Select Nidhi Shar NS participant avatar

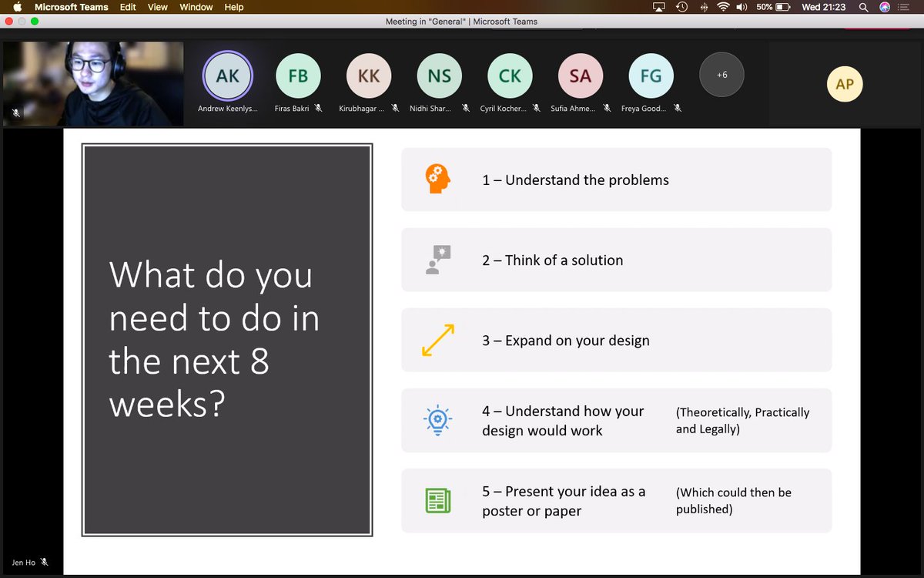(440, 76)
